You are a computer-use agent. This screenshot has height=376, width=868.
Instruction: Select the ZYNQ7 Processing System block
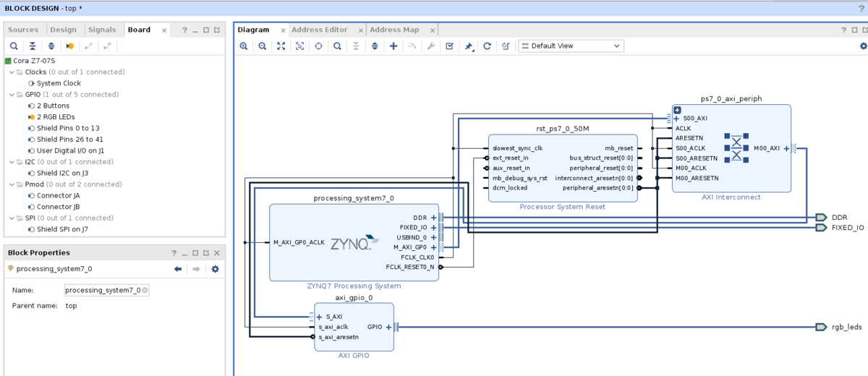pyautogui.click(x=354, y=242)
